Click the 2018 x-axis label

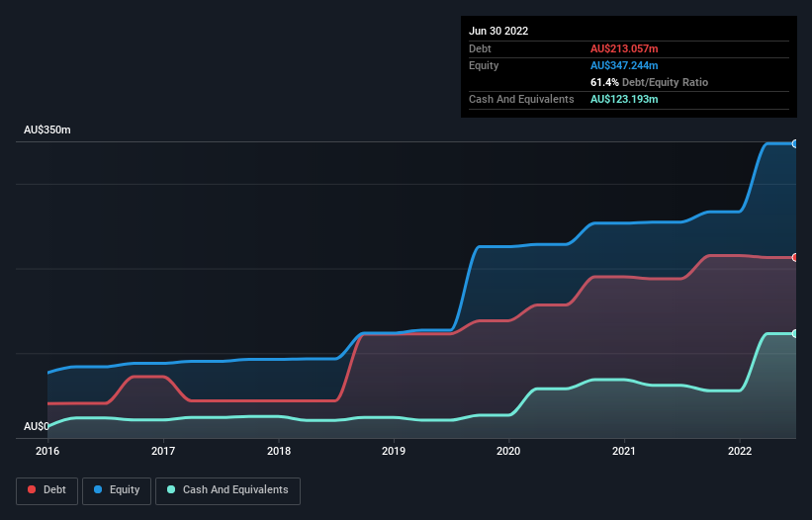point(279,451)
